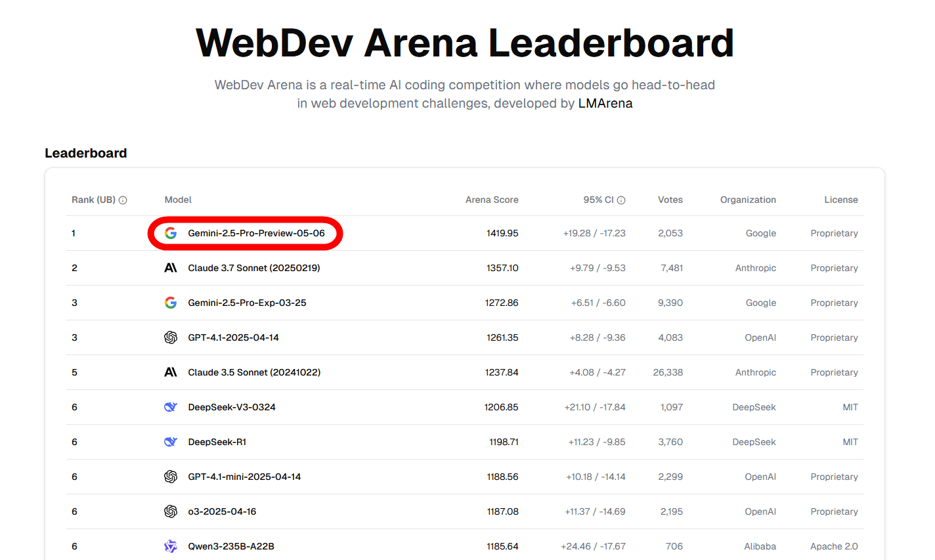The image size is (935, 560).
Task: Click the confidence interval +8.28 / -9.36
Action: (x=598, y=337)
